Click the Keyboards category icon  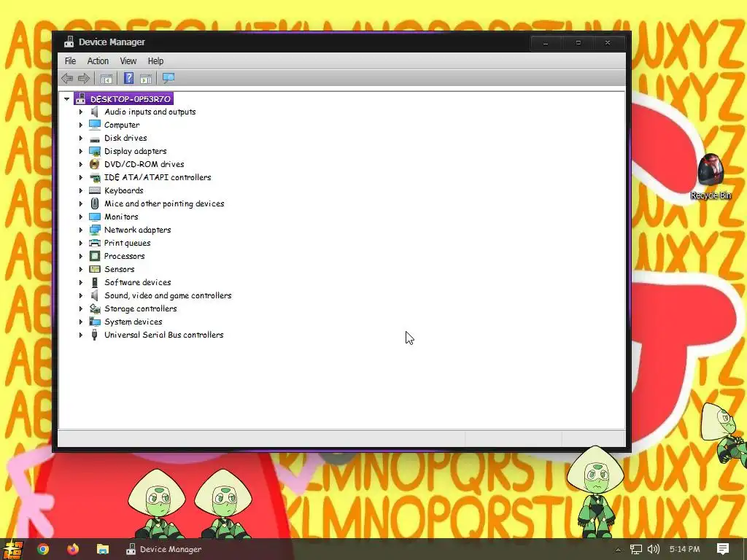point(95,190)
